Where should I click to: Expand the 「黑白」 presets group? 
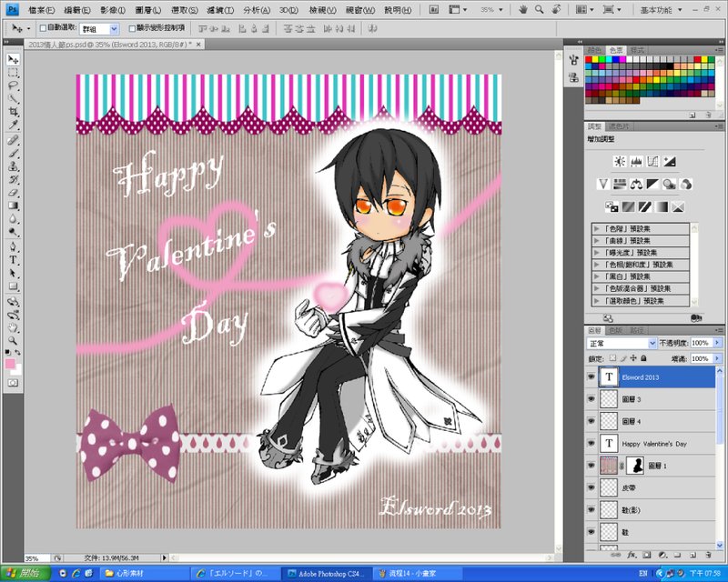pos(597,276)
